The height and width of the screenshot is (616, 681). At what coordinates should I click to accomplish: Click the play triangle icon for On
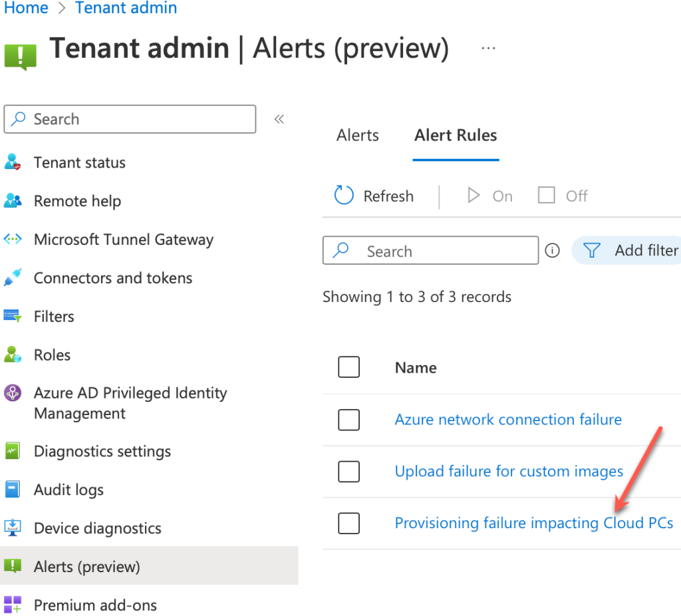click(x=474, y=196)
